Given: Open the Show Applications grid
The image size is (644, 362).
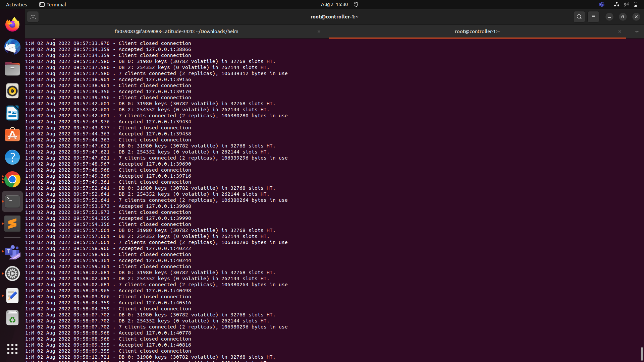Looking at the screenshot, I should point(12,349).
